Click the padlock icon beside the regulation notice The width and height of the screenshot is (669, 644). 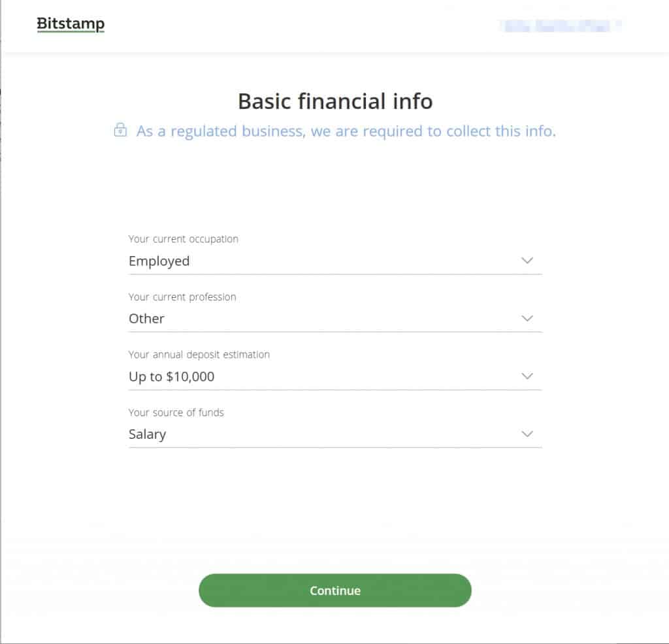pos(120,131)
